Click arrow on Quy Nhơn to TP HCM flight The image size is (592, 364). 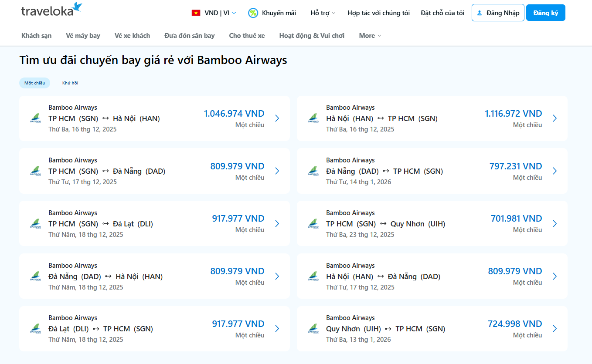(555, 329)
